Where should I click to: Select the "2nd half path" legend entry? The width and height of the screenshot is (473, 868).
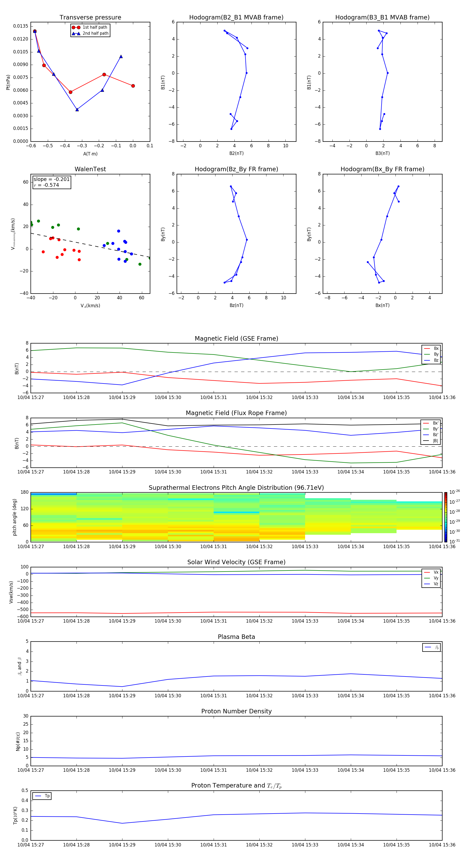[90, 33]
